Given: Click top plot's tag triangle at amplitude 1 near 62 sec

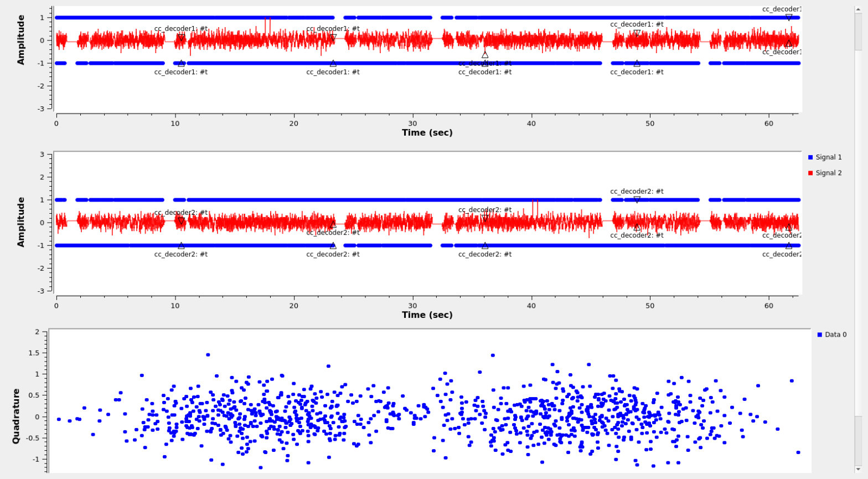Looking at the screenshot, I should [789, 18].
